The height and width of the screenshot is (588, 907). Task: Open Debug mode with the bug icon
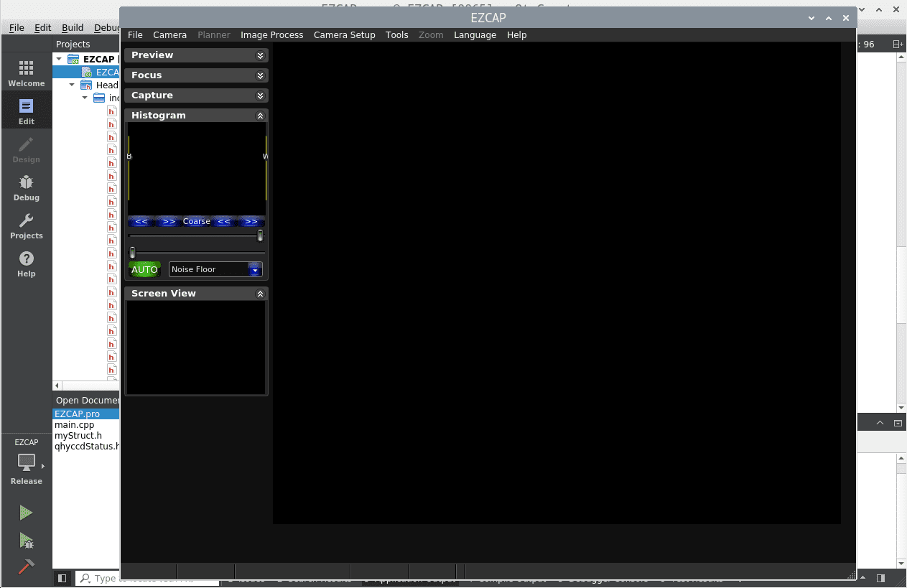pos(26,187)
